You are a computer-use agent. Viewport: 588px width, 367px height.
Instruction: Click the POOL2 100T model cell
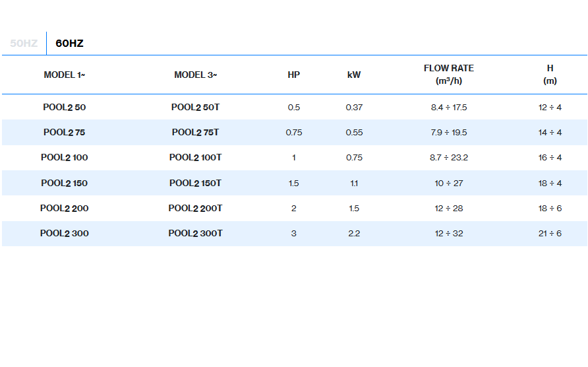click(195, 158)
